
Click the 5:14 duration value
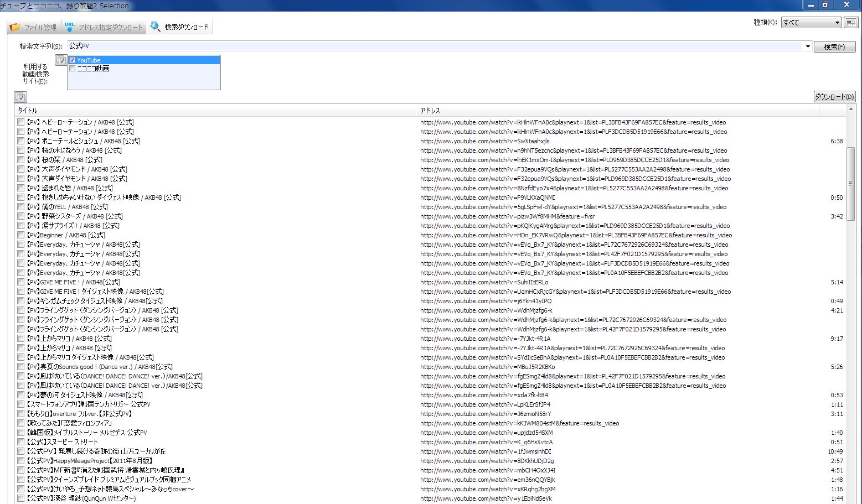point(837,282)
